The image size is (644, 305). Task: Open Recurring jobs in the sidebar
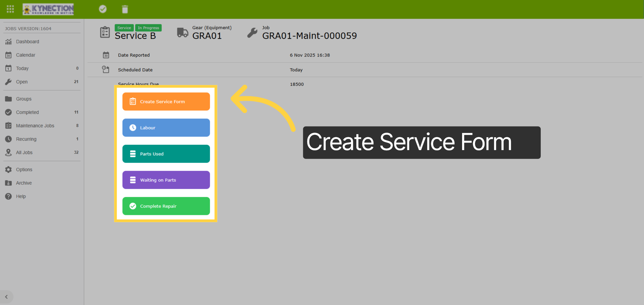point(42,139)
